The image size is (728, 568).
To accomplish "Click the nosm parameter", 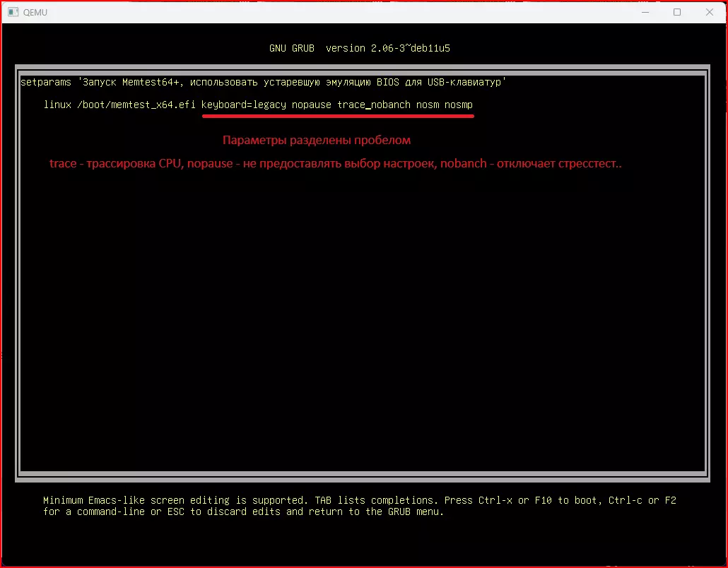I will click(x=428, y=105).
